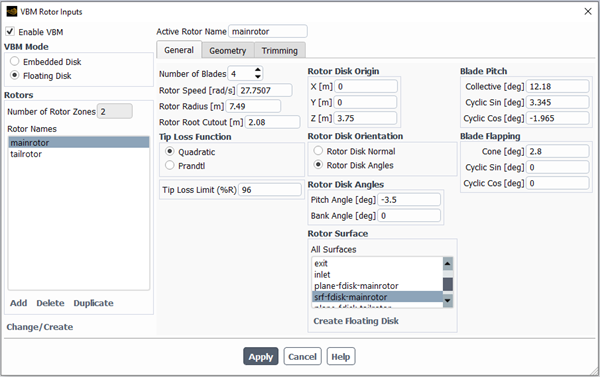600x377 pixels.
Task: Click the Apply button
Action: (261, 357)
